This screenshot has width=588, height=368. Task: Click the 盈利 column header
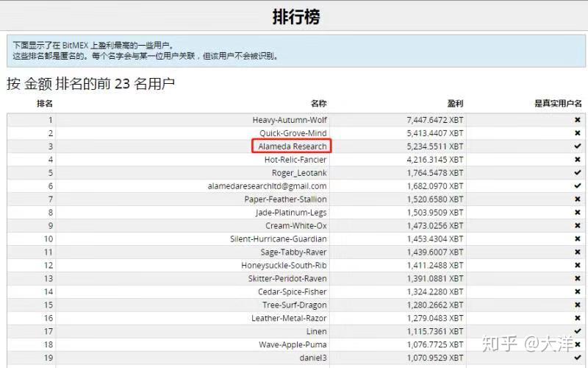(x=455, y=103)
